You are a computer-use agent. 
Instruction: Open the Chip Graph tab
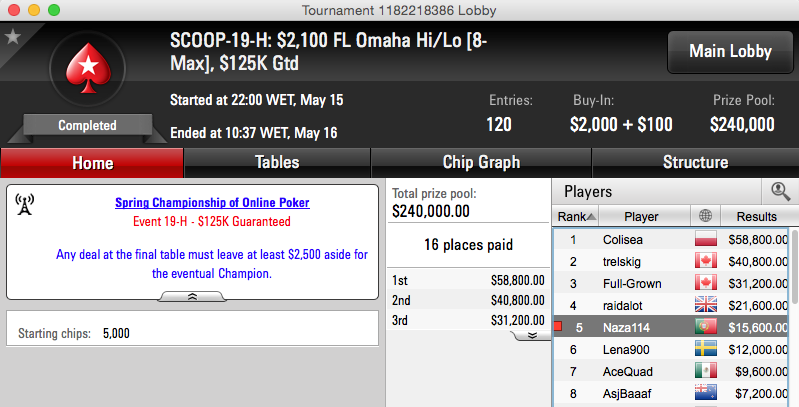coord(481,162)
